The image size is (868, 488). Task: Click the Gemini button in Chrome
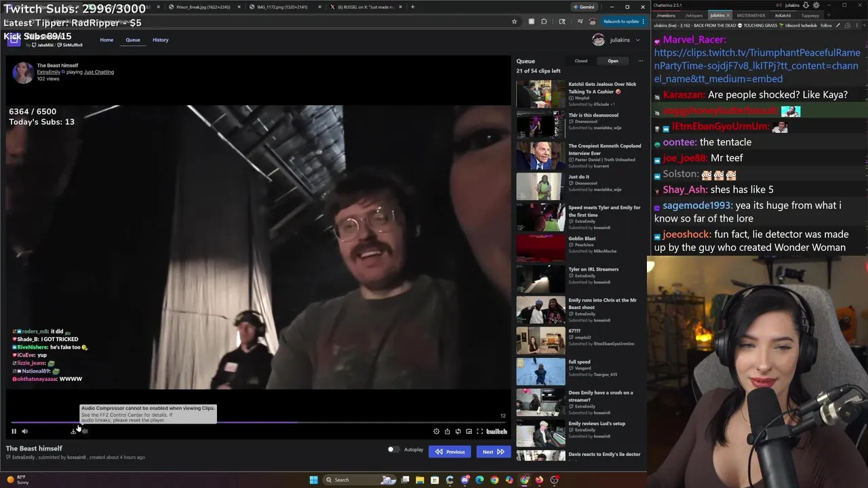583,7
